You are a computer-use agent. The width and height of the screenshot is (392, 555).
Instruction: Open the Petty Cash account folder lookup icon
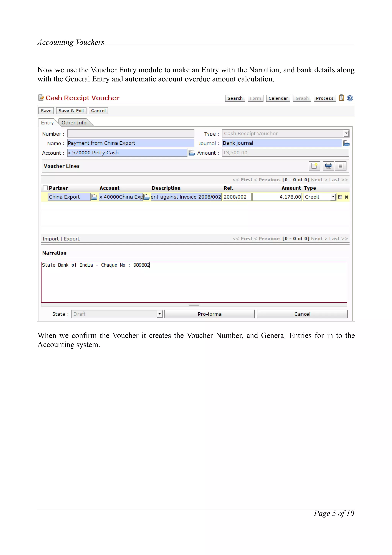click(191, 153)
